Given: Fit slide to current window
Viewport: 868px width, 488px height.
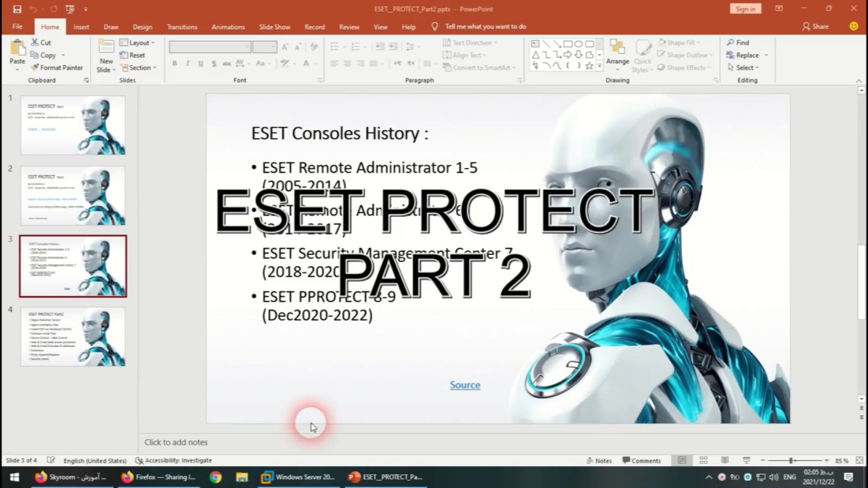Looking at the screenshot, I should point(859,460).
